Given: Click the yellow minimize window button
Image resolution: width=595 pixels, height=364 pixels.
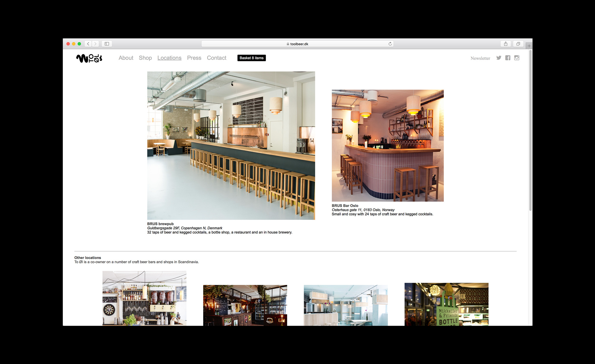Looking at the screenshot, I should [x=74, y=44].
